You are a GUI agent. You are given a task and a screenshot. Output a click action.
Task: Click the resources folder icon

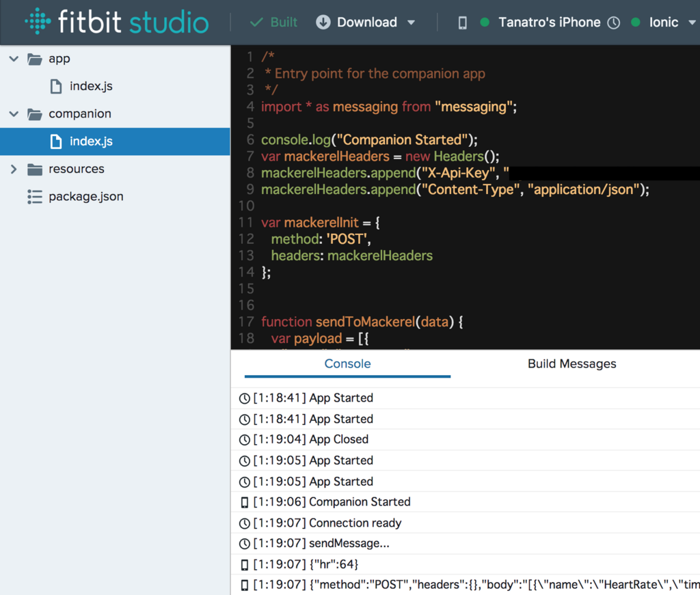pos(34,169)
